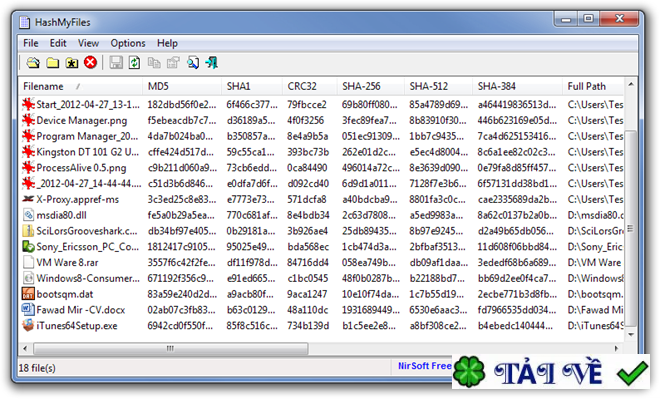Sort by the Filename column header
Image resolution: width=660 pixels, height=399 pixels.
tap(80, 86)
